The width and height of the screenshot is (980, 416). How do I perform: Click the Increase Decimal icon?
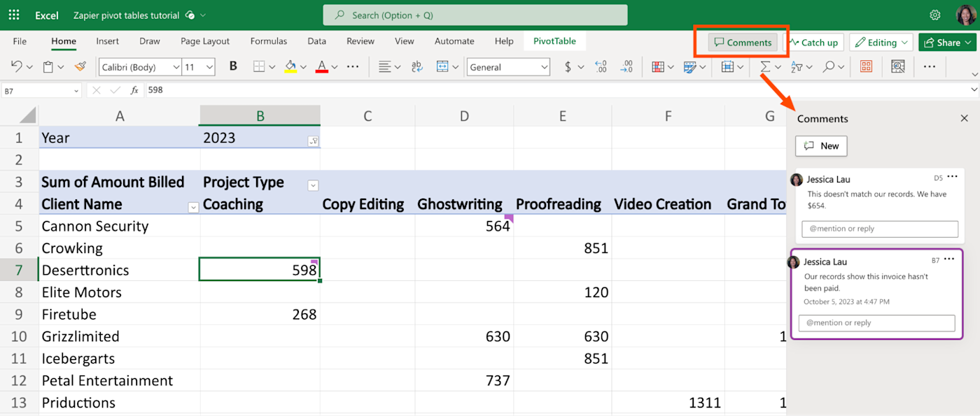coord(601,67)
